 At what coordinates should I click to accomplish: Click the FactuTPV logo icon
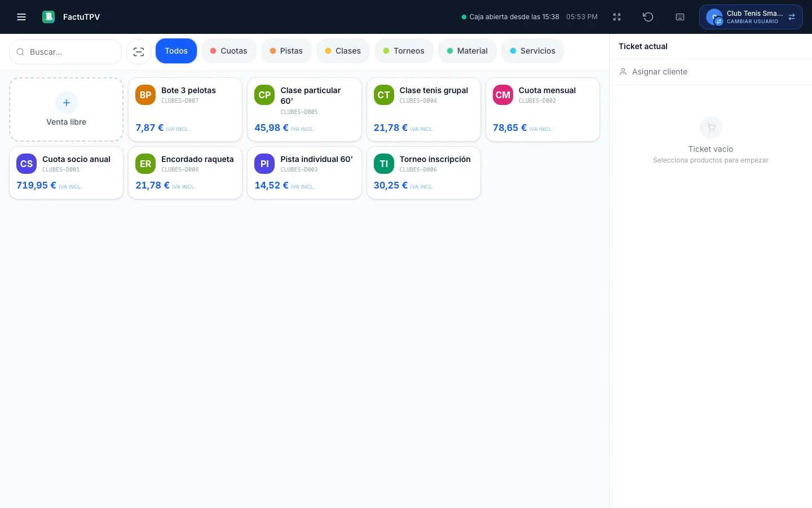pos(48,17)
